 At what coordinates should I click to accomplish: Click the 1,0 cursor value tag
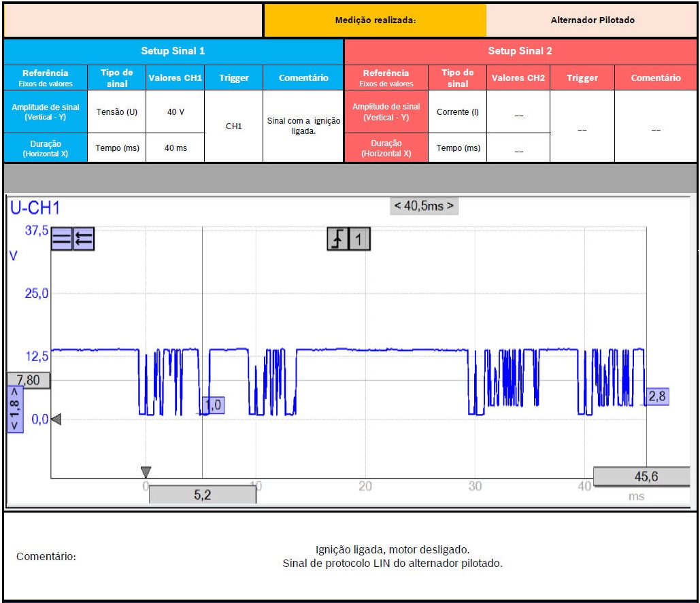(213, 405)
